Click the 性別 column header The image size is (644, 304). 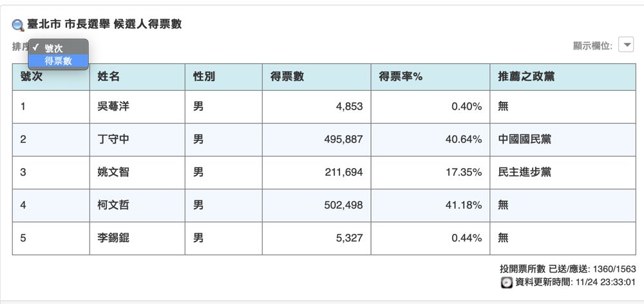tap(204, 77)
